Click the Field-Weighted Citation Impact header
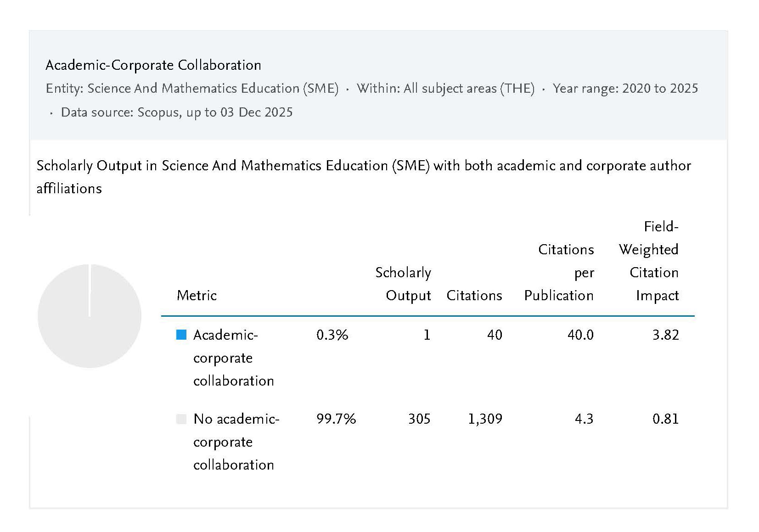This screenshot has height=532, width=759. (x=648, y=261)
